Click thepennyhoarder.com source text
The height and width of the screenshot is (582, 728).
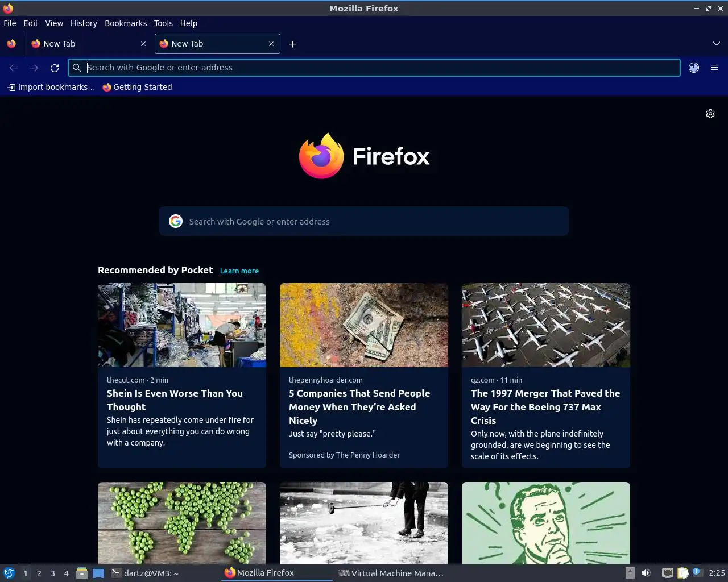(x=325, y=380)
